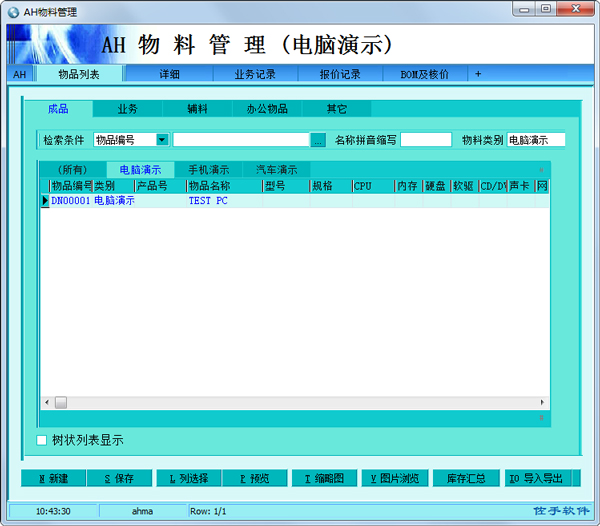This screenshot has width=600, height=526.
Task: Click the V 图片浏览 button
Action: pyautogui.click(x=395, y=478)
